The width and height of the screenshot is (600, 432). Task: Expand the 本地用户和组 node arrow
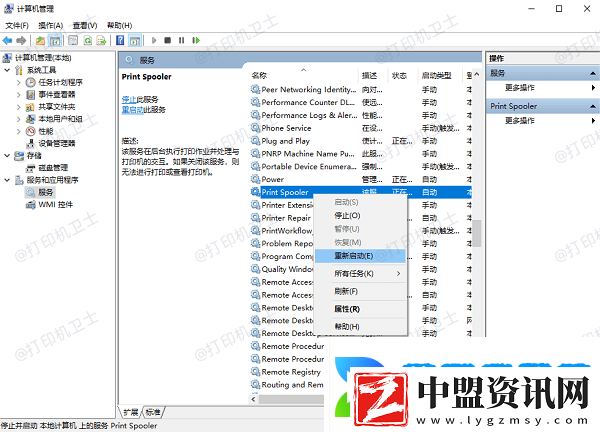[18, 119]
